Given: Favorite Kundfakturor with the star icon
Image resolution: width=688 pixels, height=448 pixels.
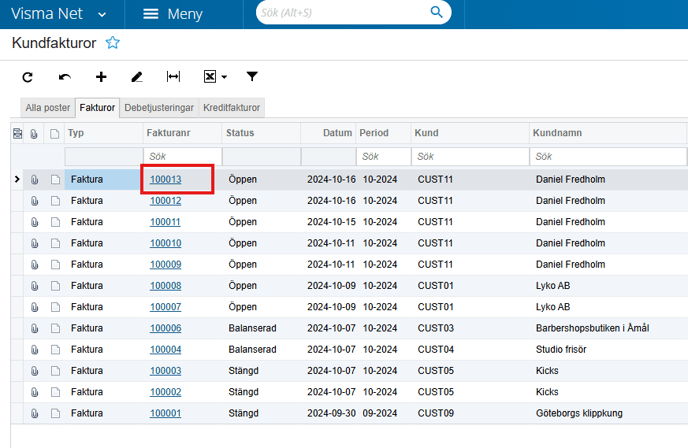Looking at the screenshot, I should click(112, 43).
